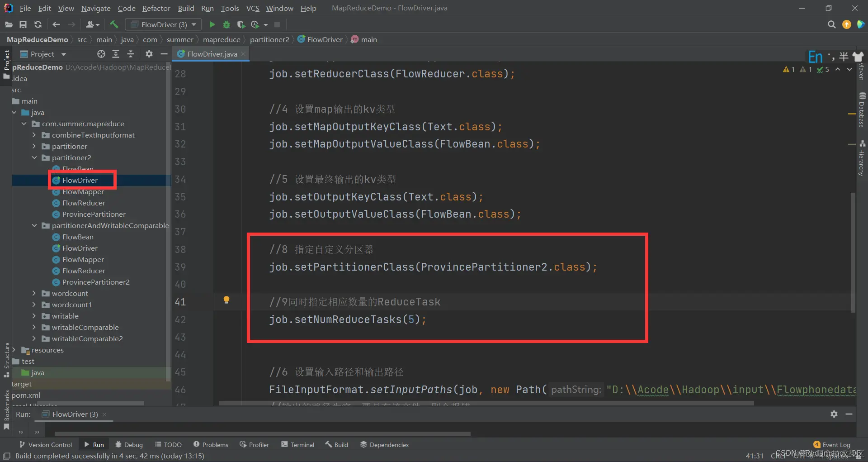Open file with the toolbar Open icon
The width and height of the screenshot is (868, 462).
9,24
